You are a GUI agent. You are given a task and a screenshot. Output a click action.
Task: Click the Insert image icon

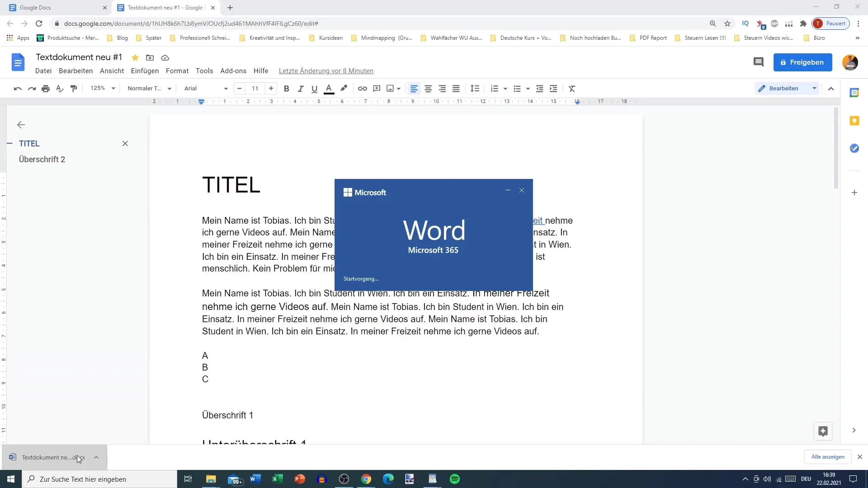(x=390, y=89)
